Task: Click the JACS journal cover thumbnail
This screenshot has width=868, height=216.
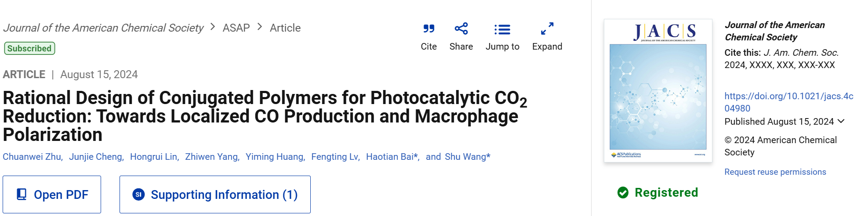Action: tap(658, 90)
